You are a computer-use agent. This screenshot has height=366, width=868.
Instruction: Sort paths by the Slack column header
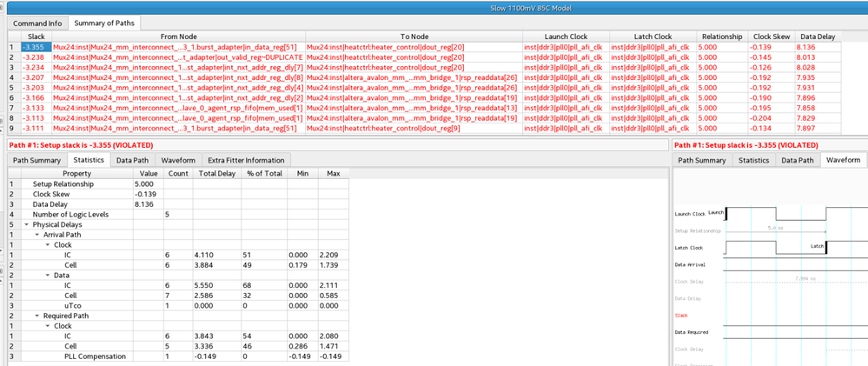(x=36, y=37)
